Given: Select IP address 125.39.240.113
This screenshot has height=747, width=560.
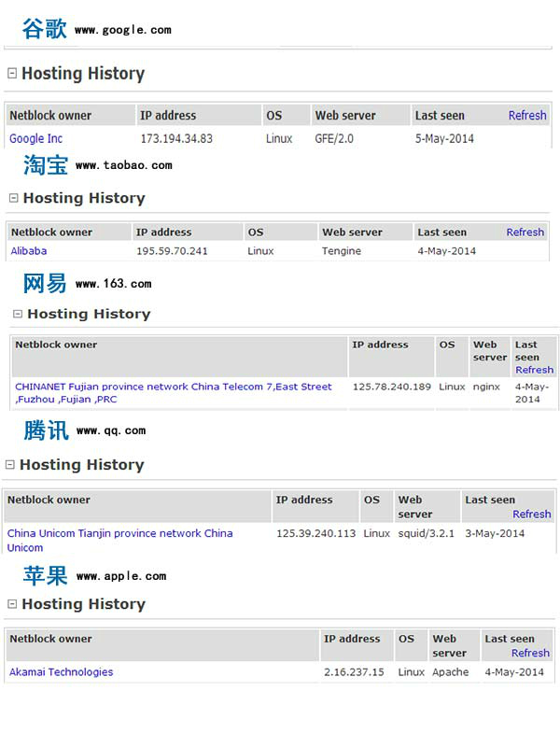Looking at the screenshot, I should pyautogui.click(x=316, y=533).
